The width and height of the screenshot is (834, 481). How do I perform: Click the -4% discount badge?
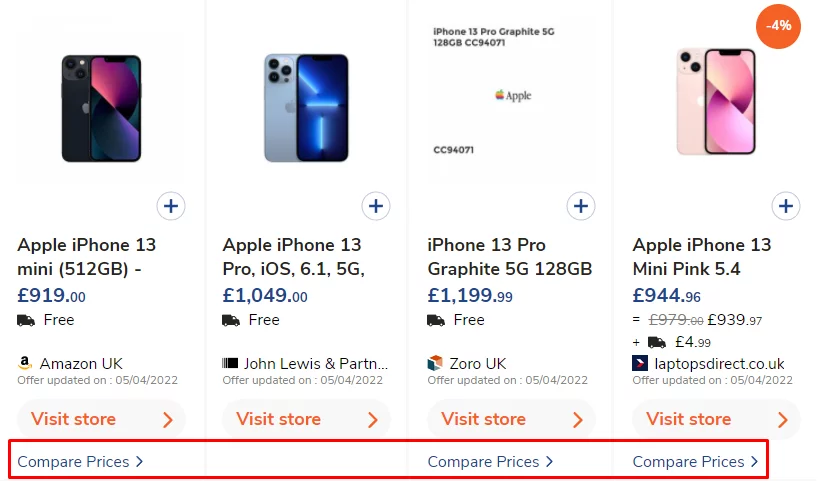(x=778, y=26)
